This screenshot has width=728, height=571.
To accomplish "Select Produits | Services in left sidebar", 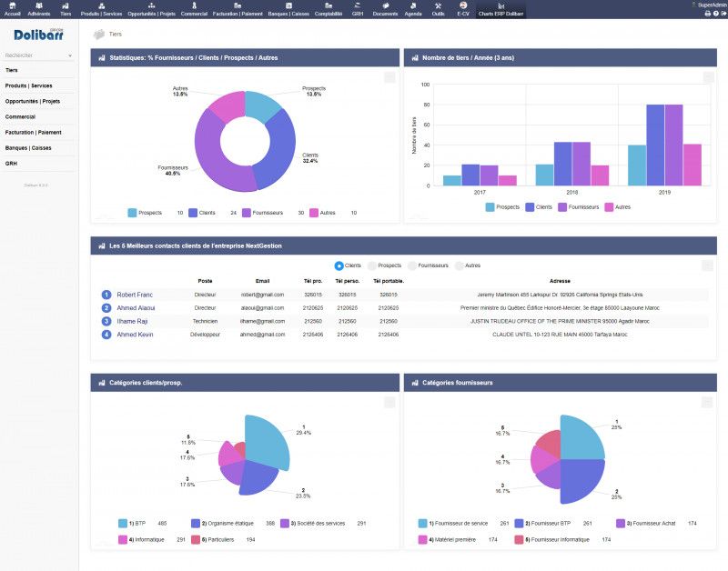I will point(29,85).
